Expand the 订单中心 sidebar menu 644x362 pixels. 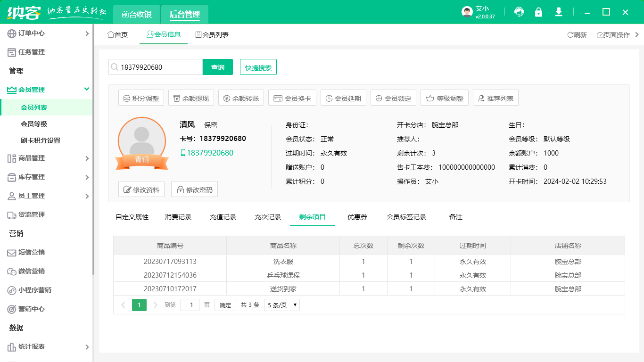(46, 33)
